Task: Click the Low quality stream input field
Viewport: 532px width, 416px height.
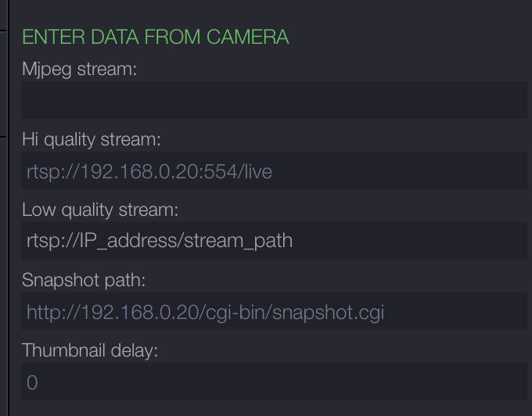Action: pos(274,241)
